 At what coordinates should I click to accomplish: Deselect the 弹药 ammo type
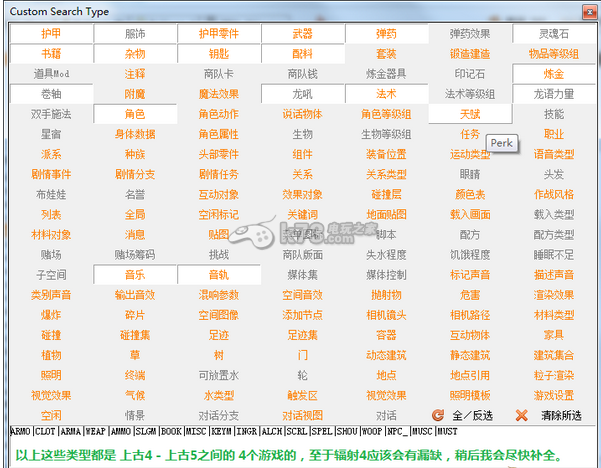(386, 33)
